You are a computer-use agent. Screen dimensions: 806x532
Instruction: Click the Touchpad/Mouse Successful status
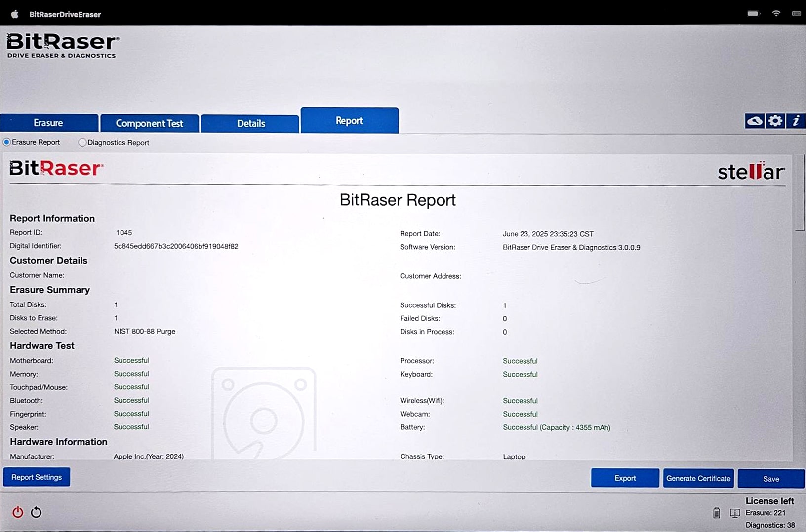point(131,387)
